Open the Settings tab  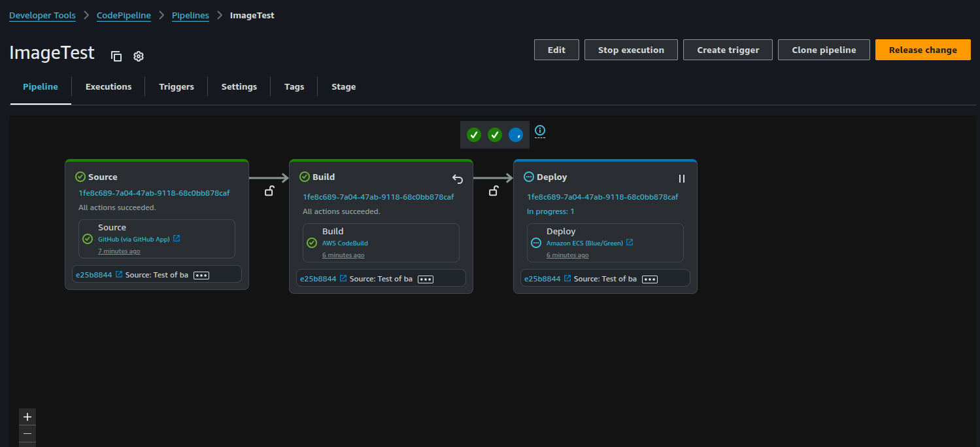pos(239,86)
